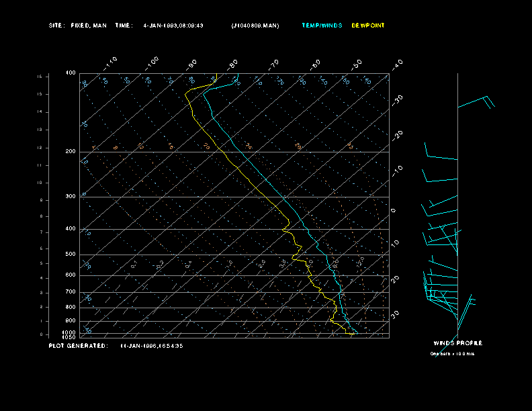Click the 300 pressure level label
532x411 pixels.
71,196
